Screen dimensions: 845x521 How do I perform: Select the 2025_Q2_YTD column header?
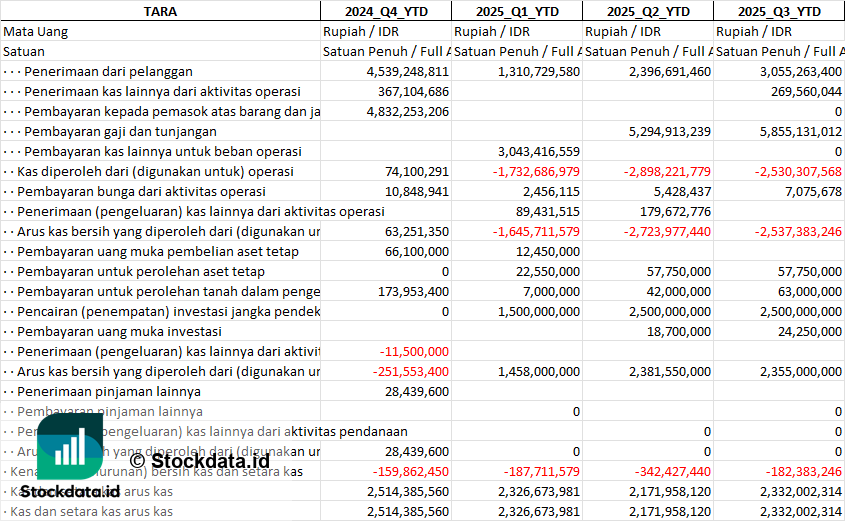(648, 11)
